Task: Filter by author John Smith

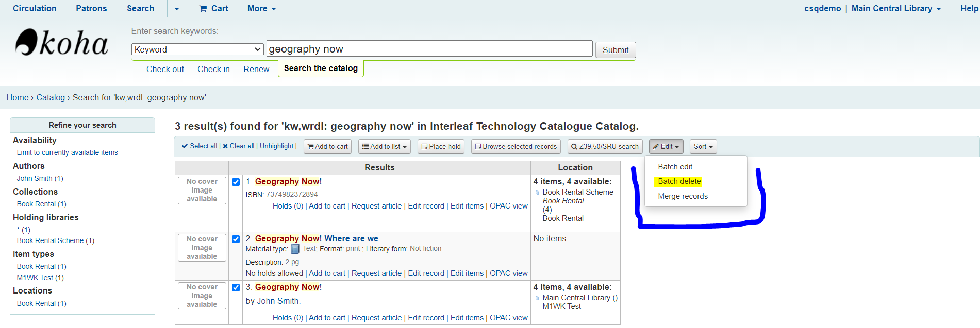Action: (x=35, y=178)
